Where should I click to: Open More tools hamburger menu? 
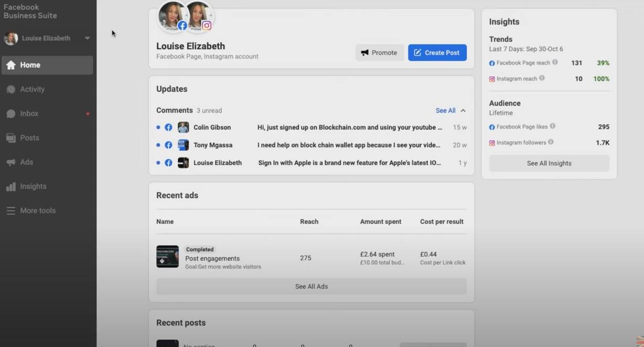[x=11, y=211]
